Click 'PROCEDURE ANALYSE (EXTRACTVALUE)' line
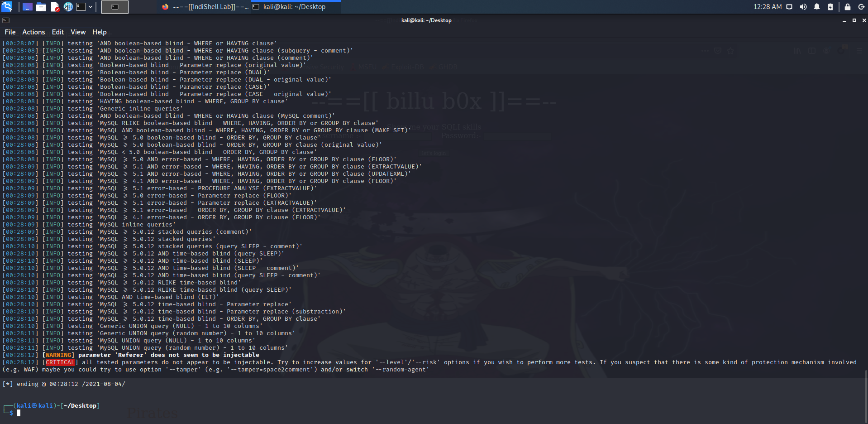The width and height of the screenshot is (868, 424). 160,188
